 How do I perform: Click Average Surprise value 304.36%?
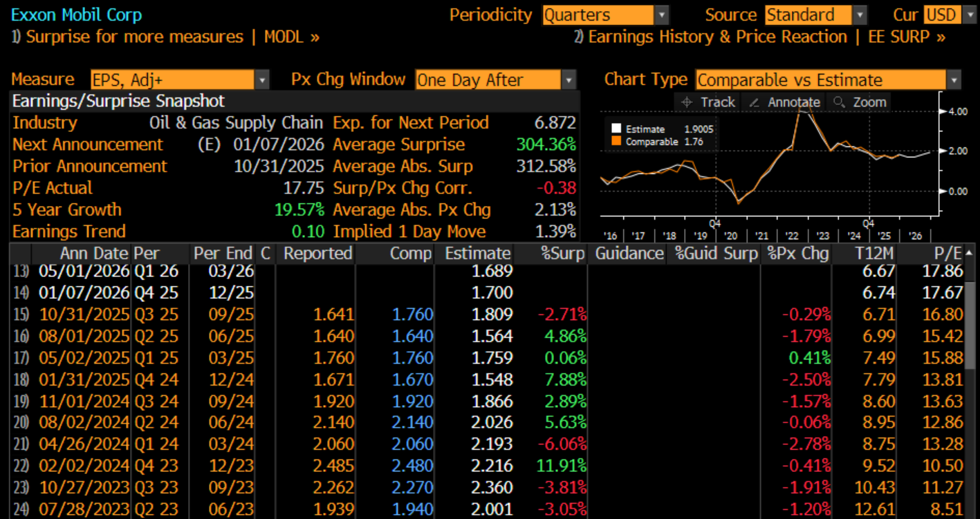click(546, 144)
